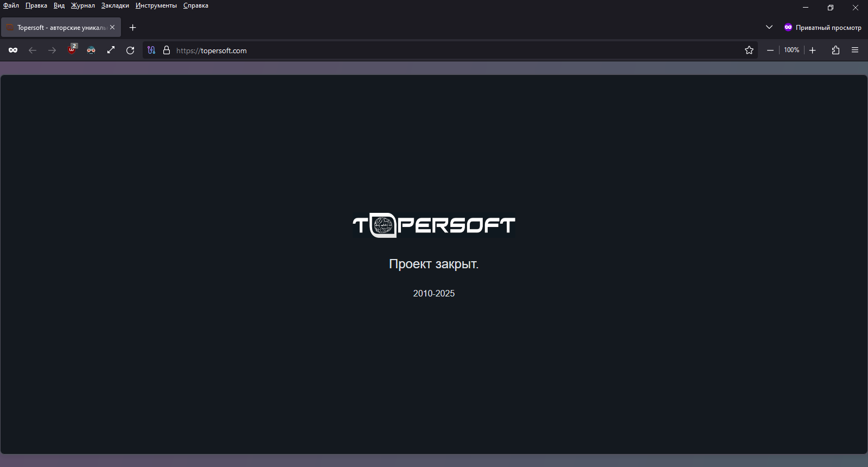Image resolution: width=868 pixels, height=467 pixels.
Task: Reload the topersoft.com page
Action: (x=130, y=50)
